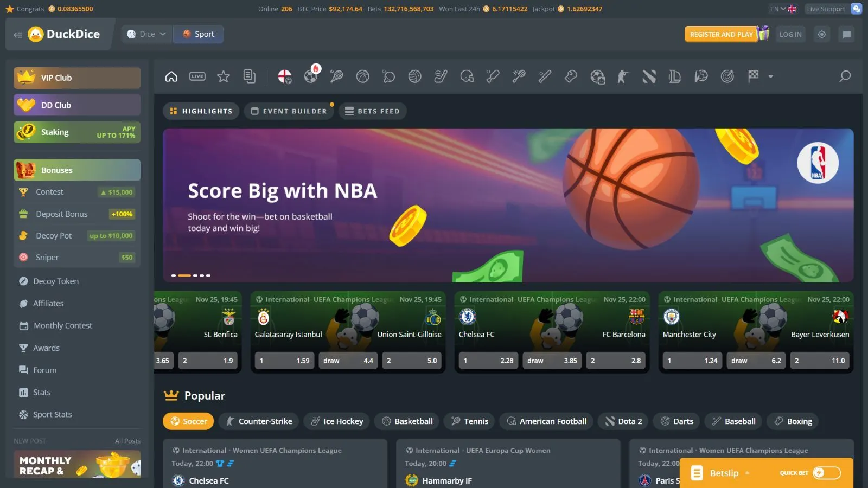Viewport: 868px width, 488px height.
Task: Select the American Football helmet icon
Action: coord(467,76)
